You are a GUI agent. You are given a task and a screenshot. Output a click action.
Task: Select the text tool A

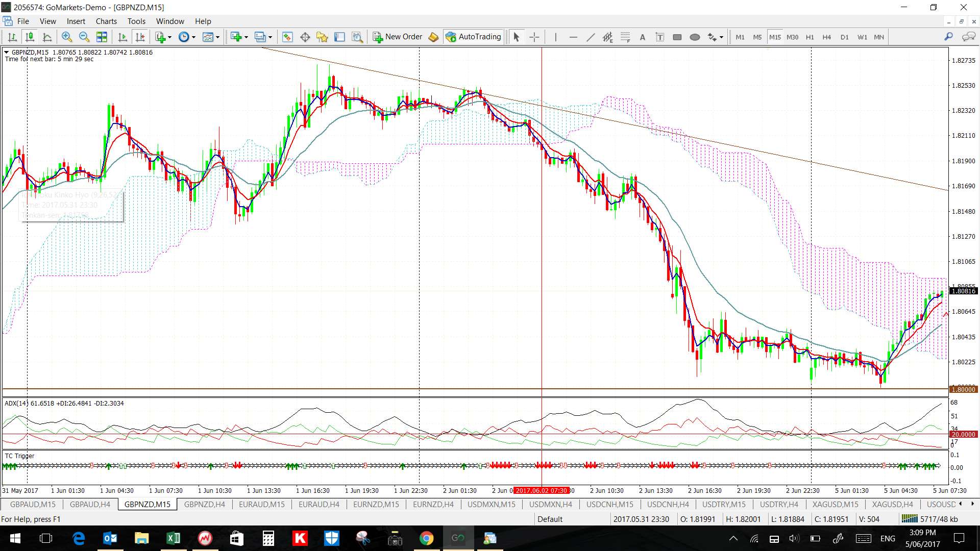click(x=643, y=37)
